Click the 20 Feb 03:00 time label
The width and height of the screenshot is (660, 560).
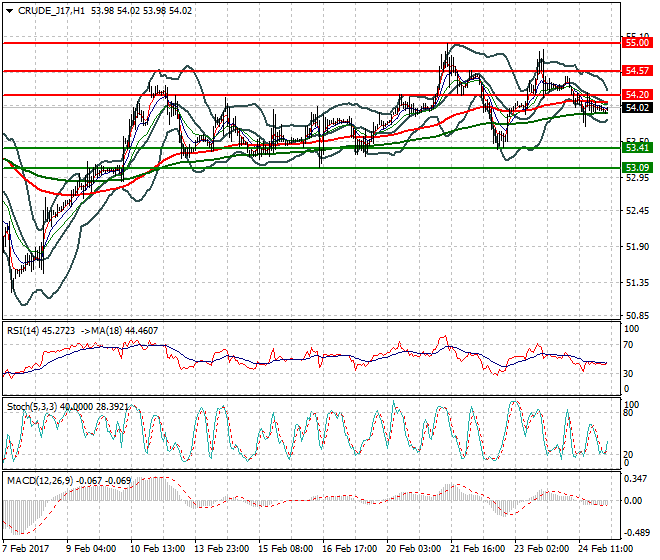click(x=414, y=549)
